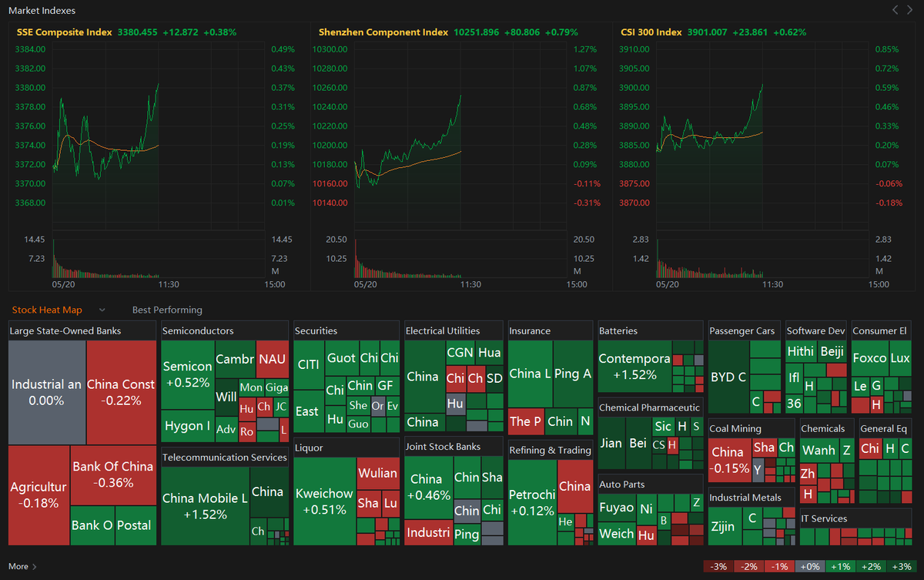924x580 pixels.
Task: Click the -3% legend swatch
Action: 718,566
